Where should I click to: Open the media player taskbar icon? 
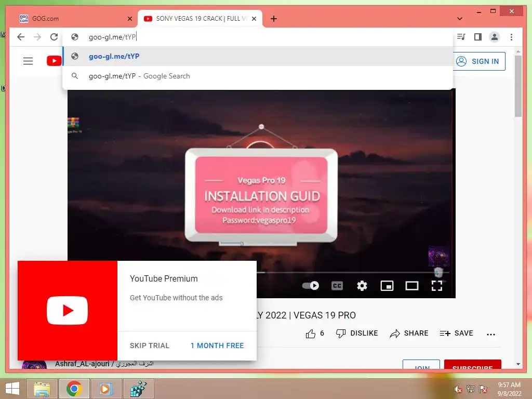(106, 389)
